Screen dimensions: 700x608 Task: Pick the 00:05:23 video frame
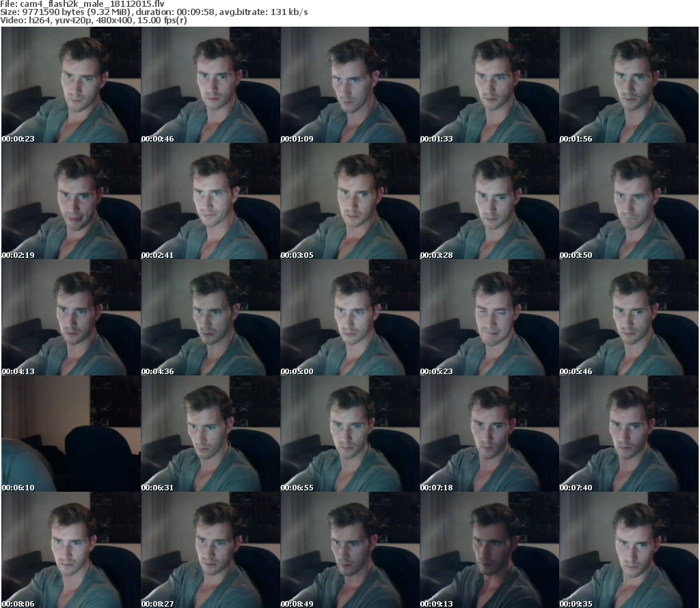(x=489, y=317)
